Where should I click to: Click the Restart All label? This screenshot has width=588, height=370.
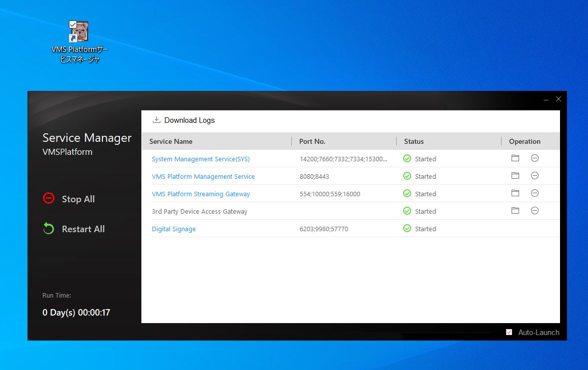pyautogui.click(x=83, y=229)
